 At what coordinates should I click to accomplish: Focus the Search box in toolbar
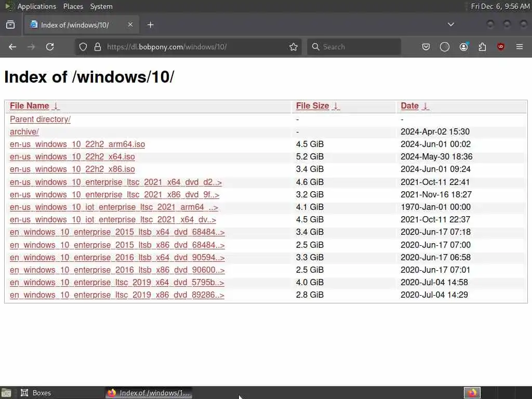pyautogui.click(x=354, y=47)
